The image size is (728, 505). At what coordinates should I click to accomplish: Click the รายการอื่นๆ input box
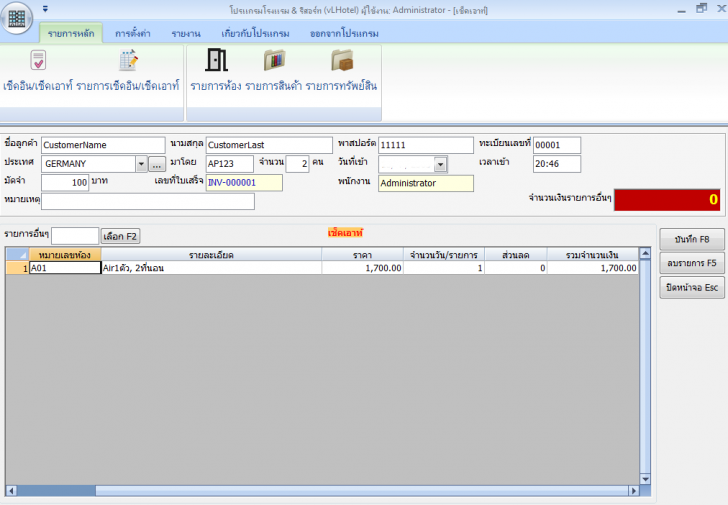(75, 236)
